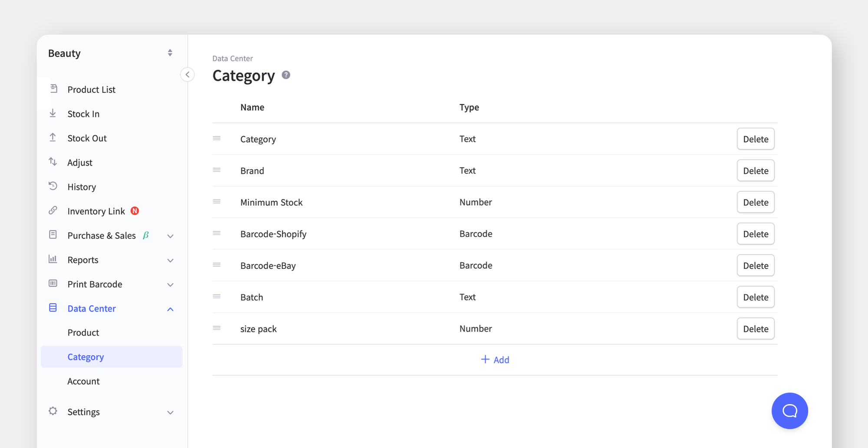Image resolution: width=868 pixels, height=448 pixels.
Task: Delete the Barcode-eBay attribute
Action: coord(755,265)
